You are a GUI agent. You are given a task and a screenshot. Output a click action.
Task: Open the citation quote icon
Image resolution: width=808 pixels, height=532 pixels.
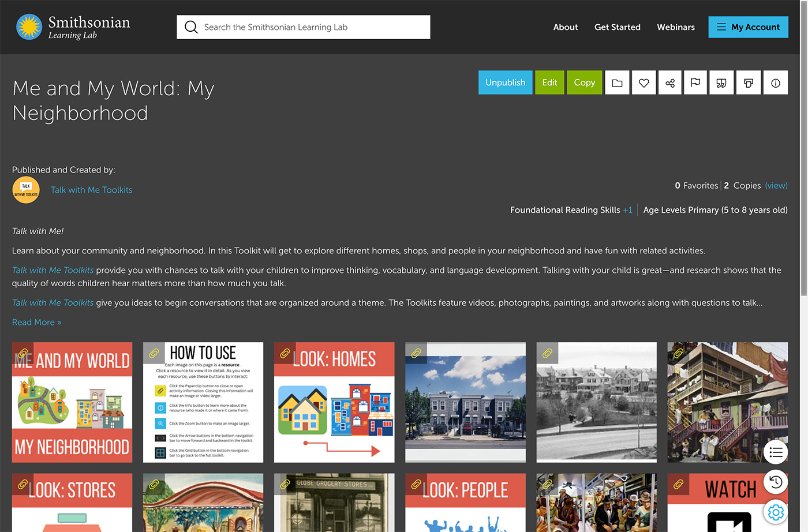click(x=721, y=83)
